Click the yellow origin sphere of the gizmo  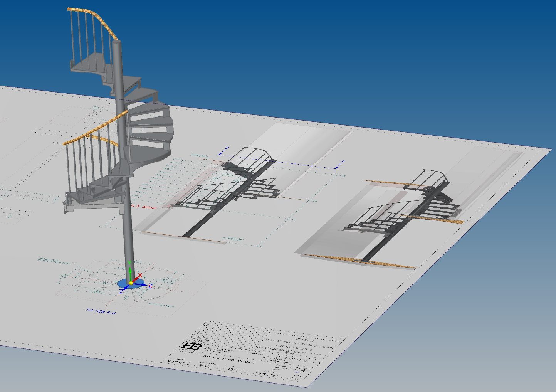(x=131, y=283)
